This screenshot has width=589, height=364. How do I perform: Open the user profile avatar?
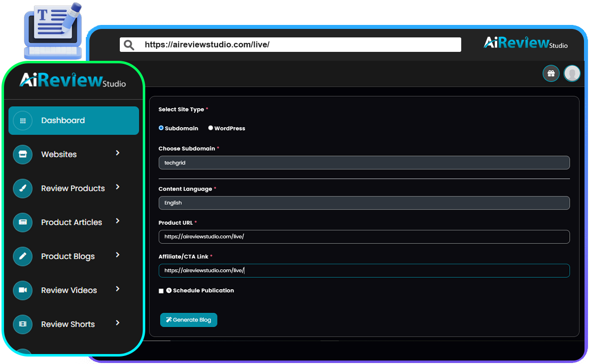572,74
